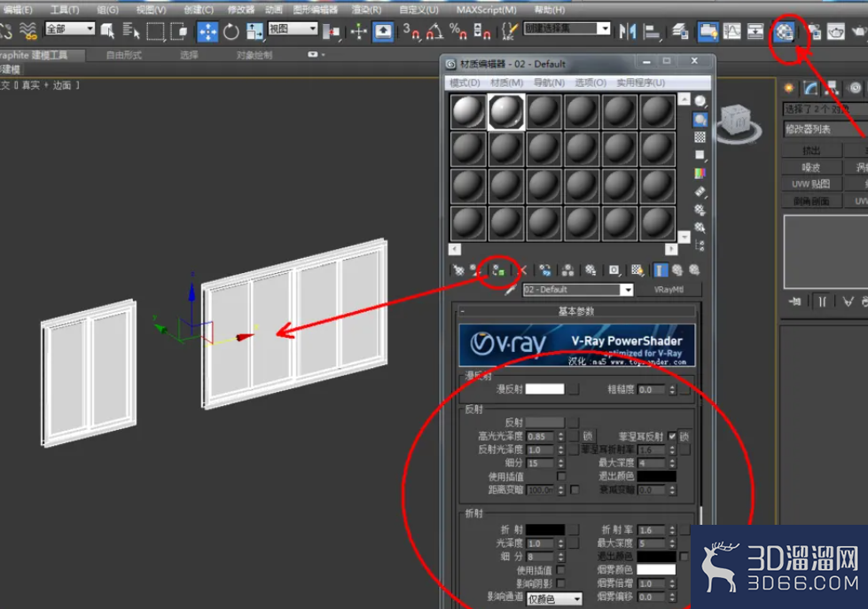Click the Extrude modifier button
The image size is (868, 609).
click(811, 150)
